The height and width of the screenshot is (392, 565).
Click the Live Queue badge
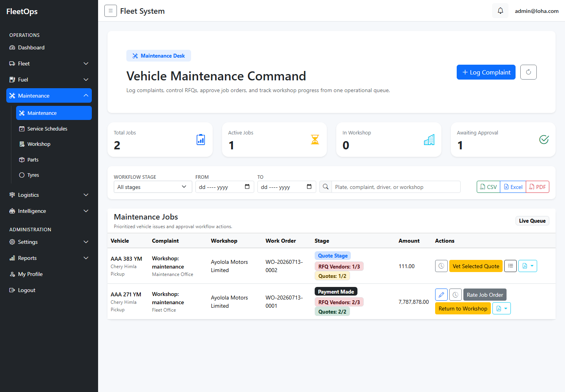point(532,221)
